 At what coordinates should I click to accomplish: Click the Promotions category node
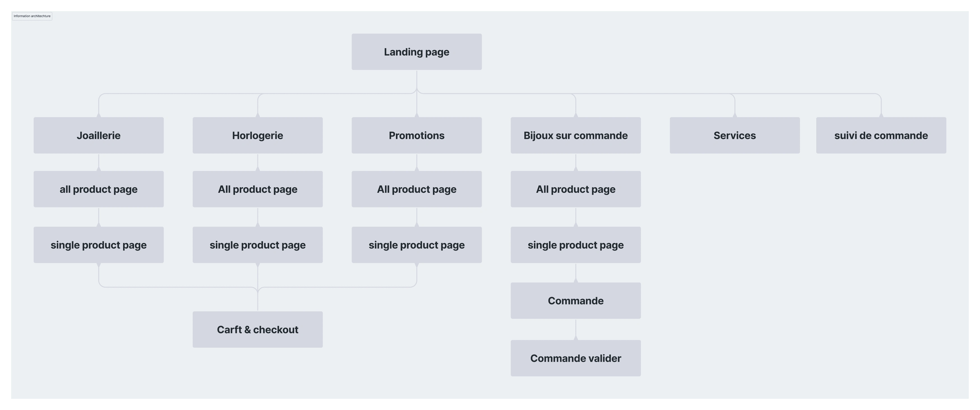pos(416,135)
